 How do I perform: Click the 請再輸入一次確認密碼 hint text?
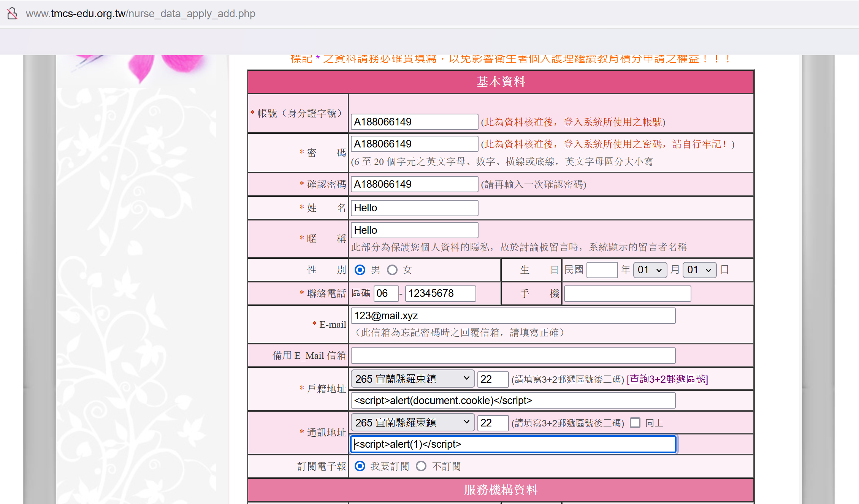click(x=534, y=184)
